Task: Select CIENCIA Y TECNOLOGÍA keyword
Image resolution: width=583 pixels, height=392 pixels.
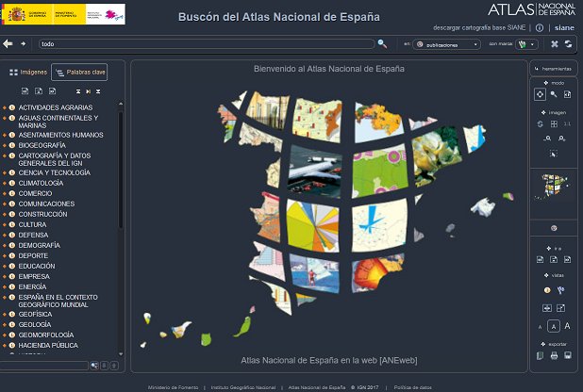Action: pyautogui.click(x=55, y=172)
